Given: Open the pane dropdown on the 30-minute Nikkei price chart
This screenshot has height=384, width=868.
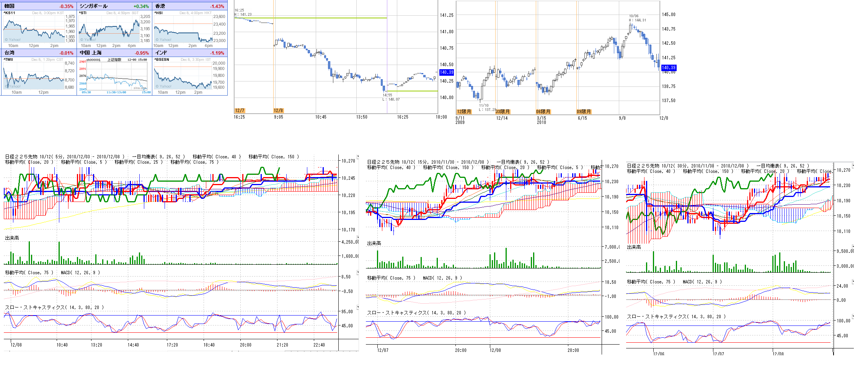Looking at the screenshot, I should 853,165.
